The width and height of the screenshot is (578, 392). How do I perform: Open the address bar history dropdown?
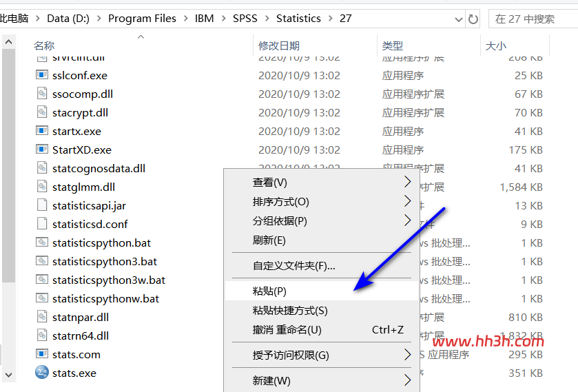click(459, 19)
